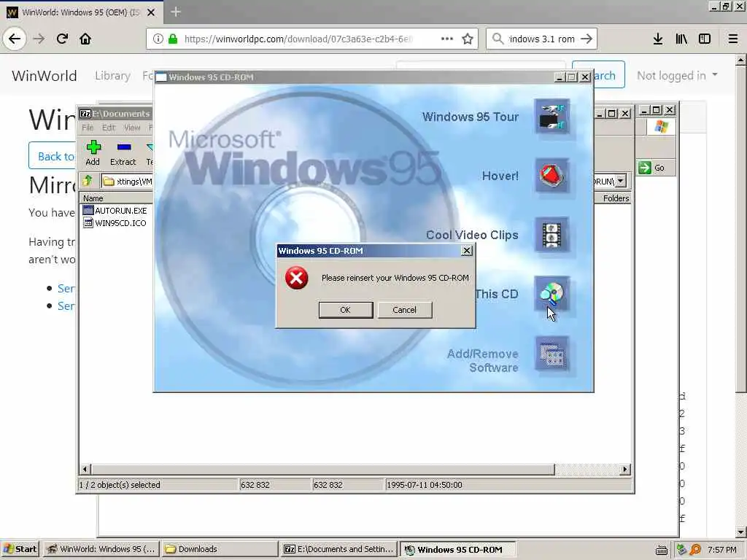This screenshot has height=560, width=747.
Task: Open Firefox downloads panel
Action: coord(658,39)
